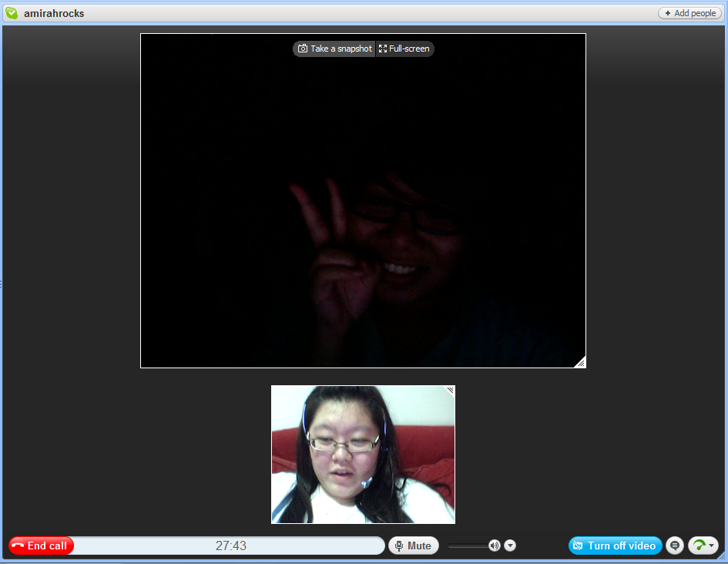Take a snapshot of the video
Viewport: 728px width, 564px height.
334,49
